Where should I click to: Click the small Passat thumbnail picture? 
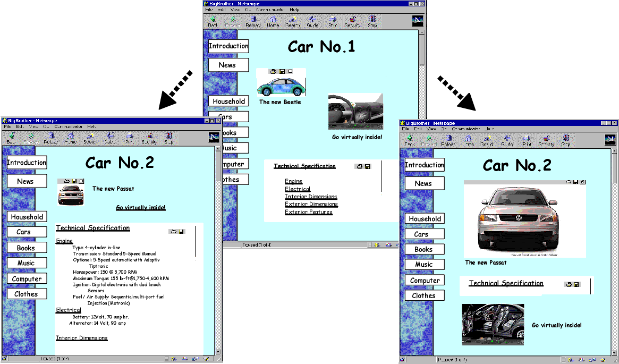[x=71, y=194]
